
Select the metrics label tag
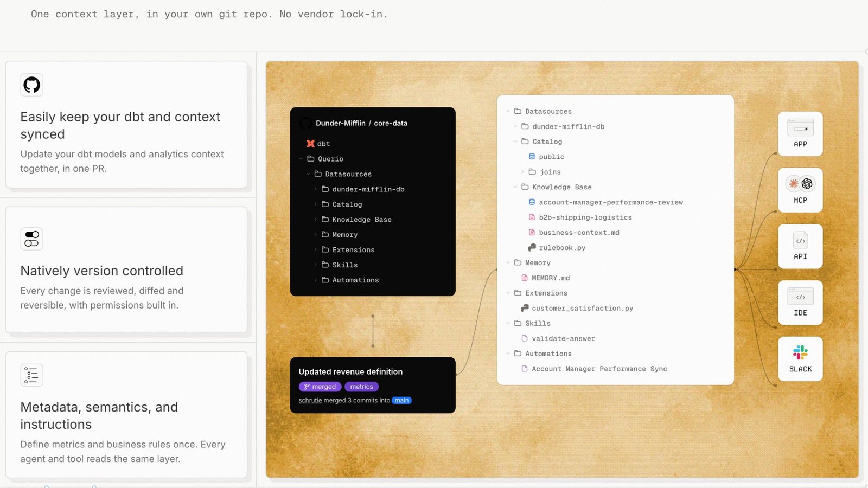361,387
